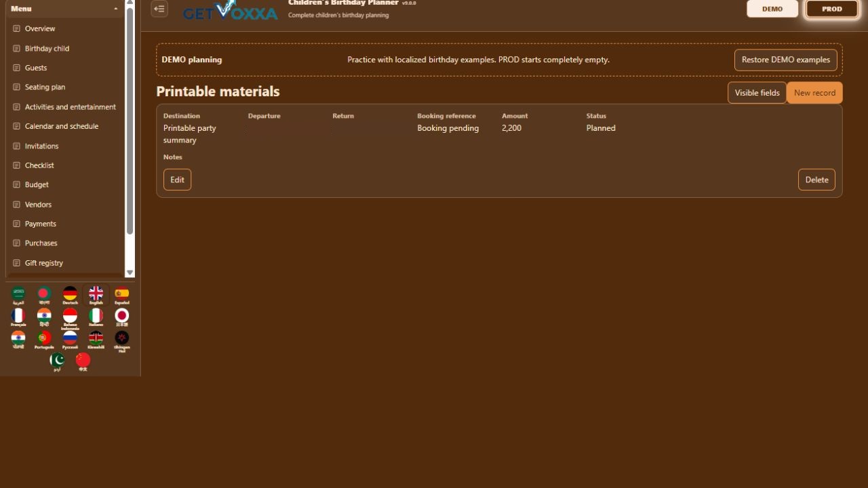Screen dimensions: 868x488
Task: Collapse the Menu panel arrow
Action: pyautogui.click(x=116, y=9)
